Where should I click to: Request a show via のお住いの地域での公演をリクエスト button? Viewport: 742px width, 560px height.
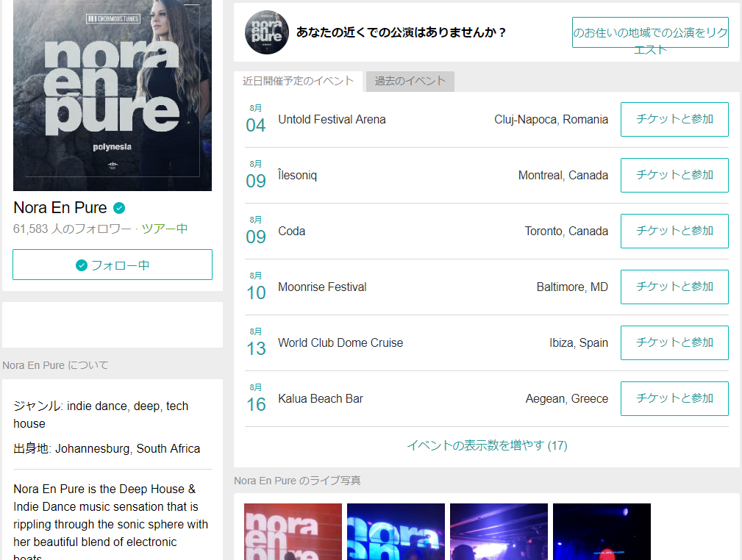650,33
